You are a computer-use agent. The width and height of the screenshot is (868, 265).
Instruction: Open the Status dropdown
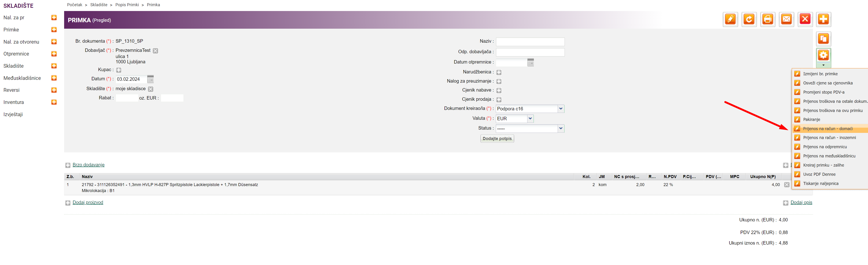tap(560, 128)
